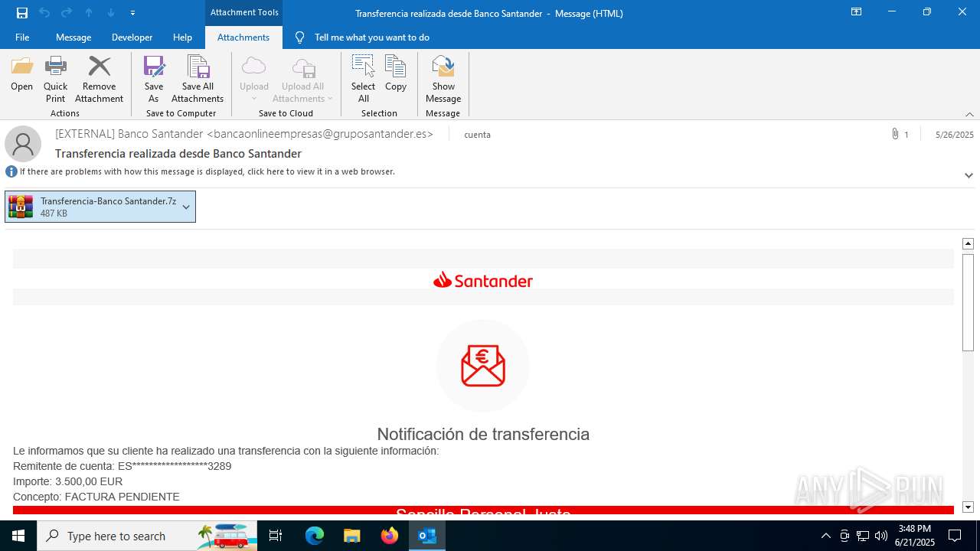Open the Help tab
The image size is (980, 551).
(182, 37)
